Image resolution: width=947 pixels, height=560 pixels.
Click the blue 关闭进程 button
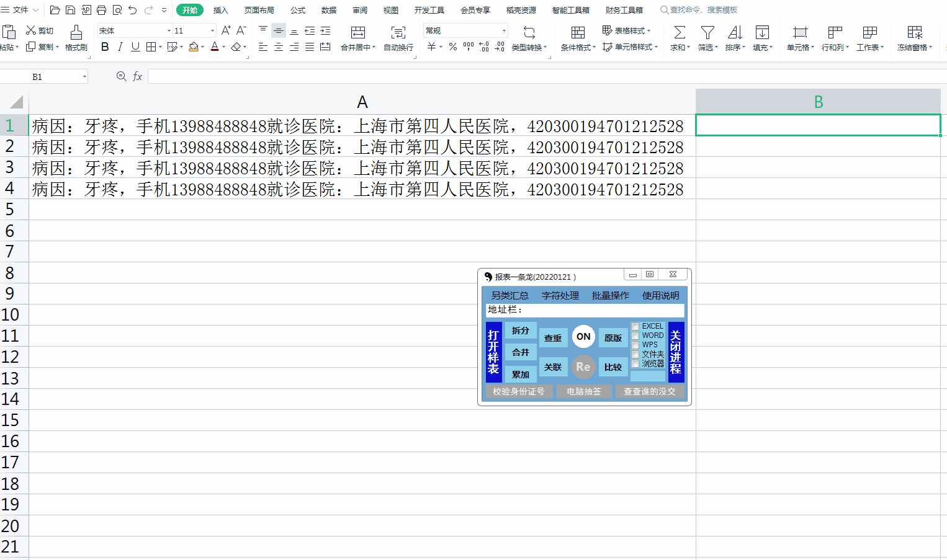(x=676, y=352)
